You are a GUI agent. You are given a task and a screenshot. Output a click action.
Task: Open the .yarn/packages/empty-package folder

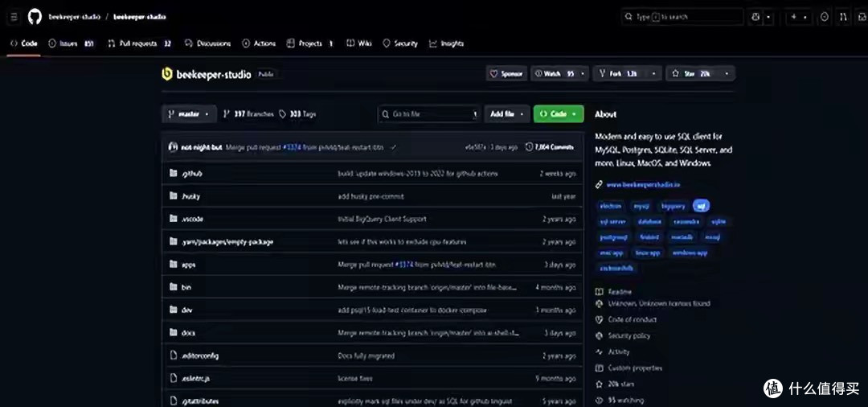227,242
